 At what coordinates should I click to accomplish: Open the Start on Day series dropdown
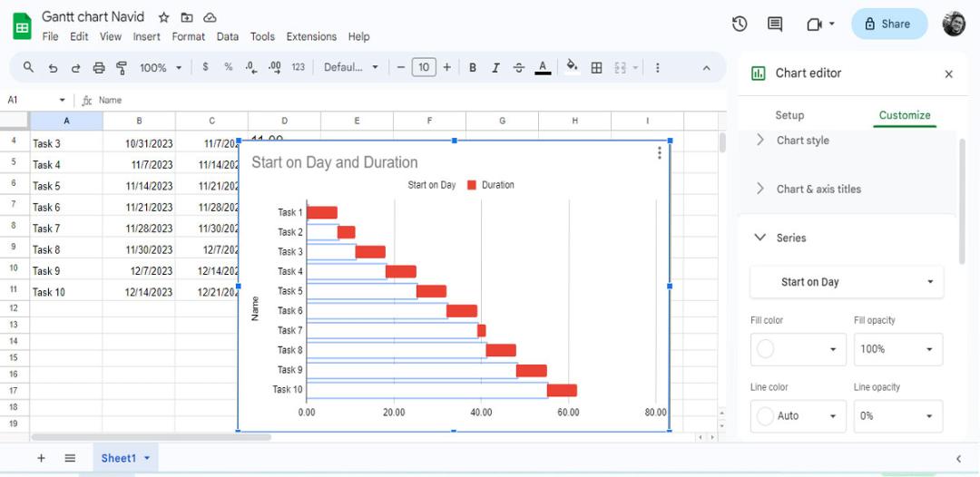847,282
